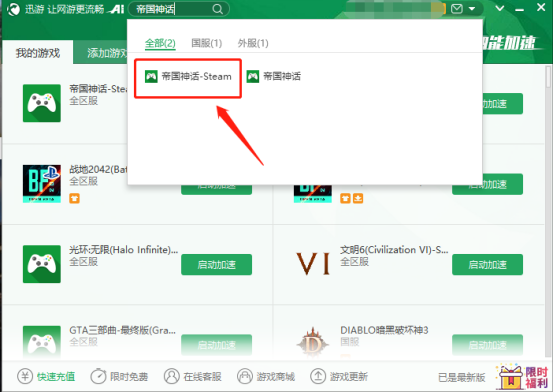Open 在线客服 support icon

point(171,376)
